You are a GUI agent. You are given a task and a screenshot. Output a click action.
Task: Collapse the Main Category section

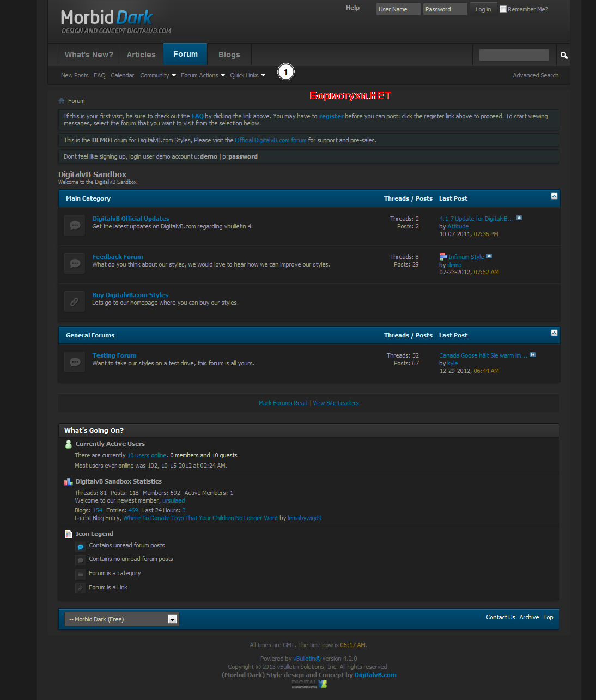(x=554, y=196)
